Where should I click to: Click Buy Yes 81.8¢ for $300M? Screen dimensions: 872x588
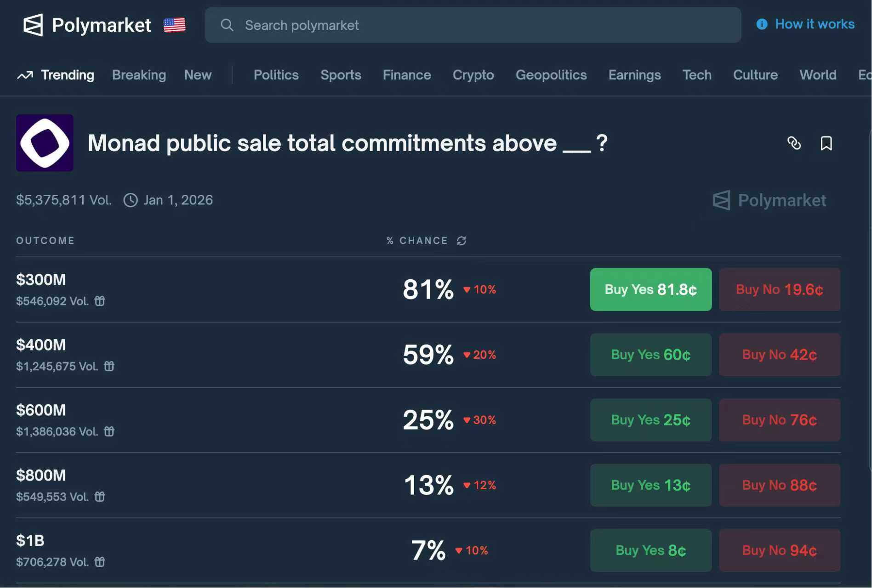(650, 289)
